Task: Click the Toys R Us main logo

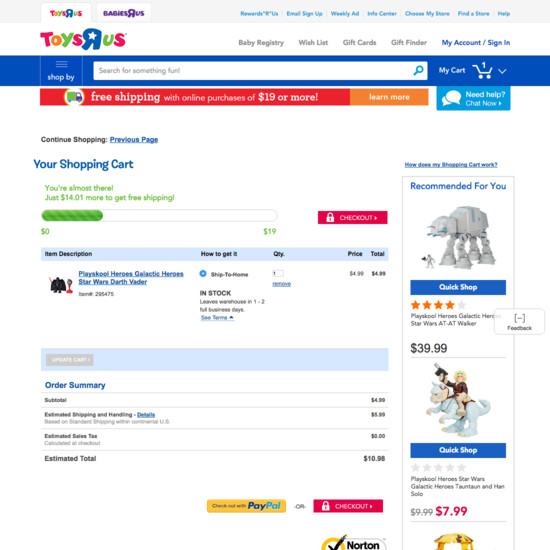Action: [83, 39]
